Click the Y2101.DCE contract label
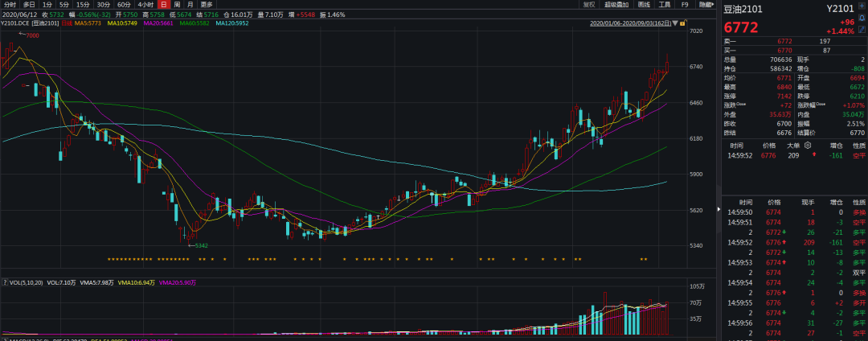Image resolution: width=868 pixels, height=341 pixels. (15, 23)
